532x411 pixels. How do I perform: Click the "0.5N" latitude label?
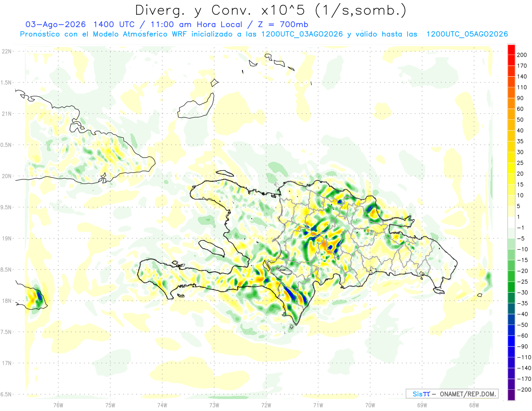[x=6, y=145]
